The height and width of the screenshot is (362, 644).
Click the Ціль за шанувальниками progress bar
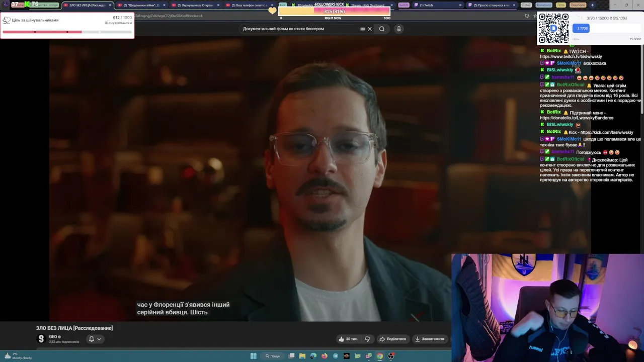click(67, 32)
